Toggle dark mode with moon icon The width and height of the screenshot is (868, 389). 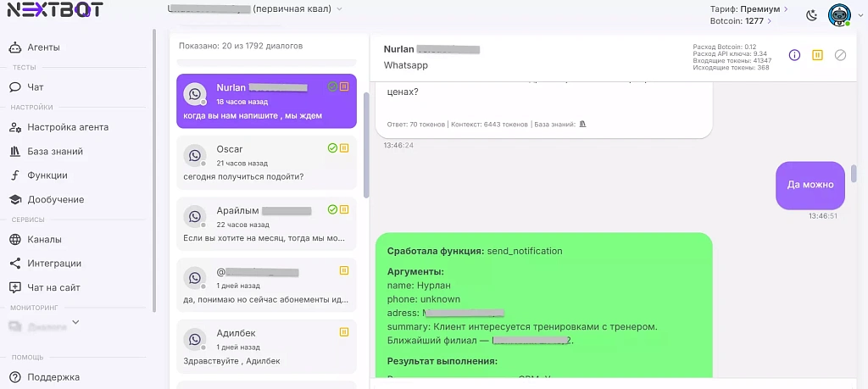tap(811, 14)
